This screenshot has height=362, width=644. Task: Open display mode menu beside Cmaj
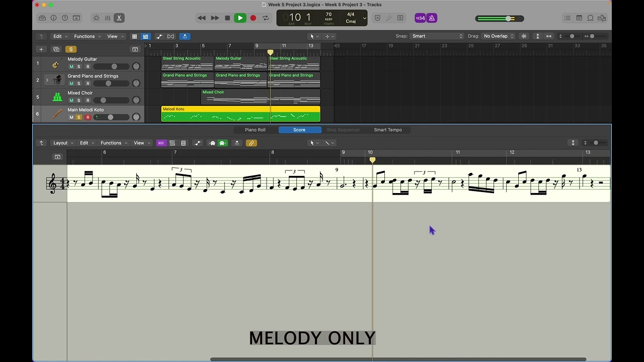(x=365, y=18)
